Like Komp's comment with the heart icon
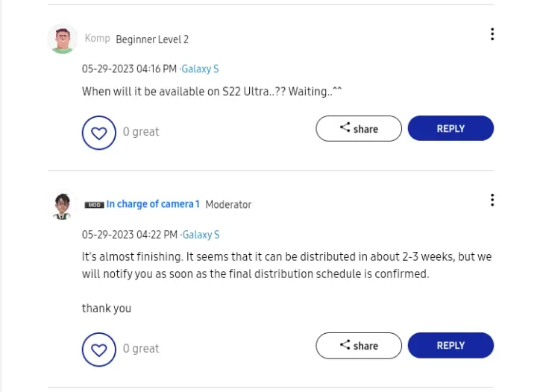This screenshot has width=537, height=392. tap(99, 133)
